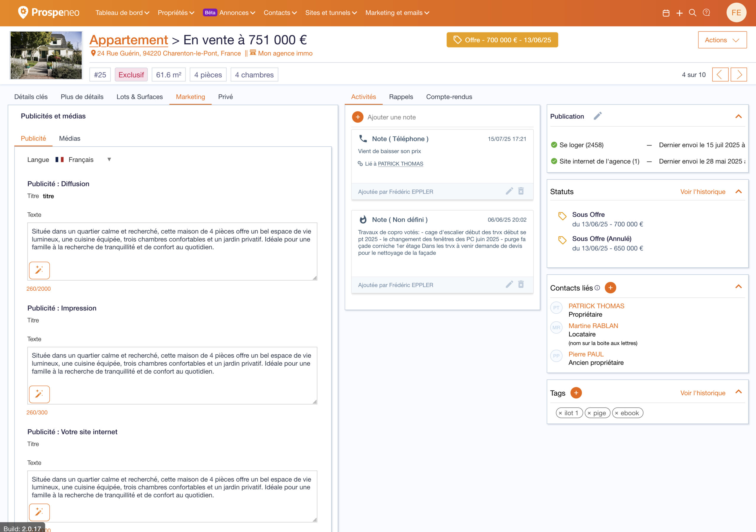Open the Marketing et emails menu
This screenshot has height=532, width=756.
pyautogui.click(x=397, y=13)
